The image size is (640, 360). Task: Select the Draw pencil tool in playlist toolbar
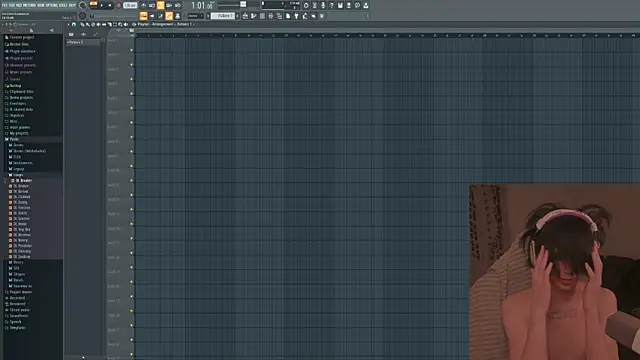(82, 24)
